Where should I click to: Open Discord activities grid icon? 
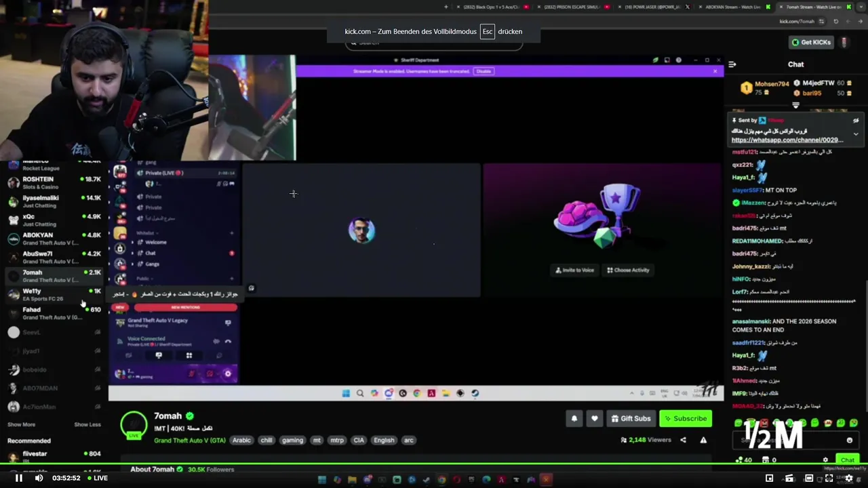[x=189, y=355]
